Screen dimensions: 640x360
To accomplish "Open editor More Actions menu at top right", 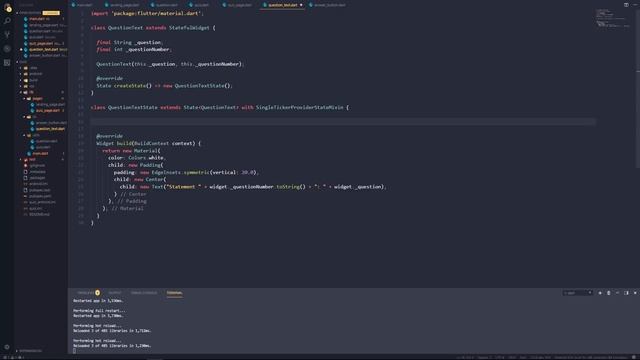I will [635, 5].
